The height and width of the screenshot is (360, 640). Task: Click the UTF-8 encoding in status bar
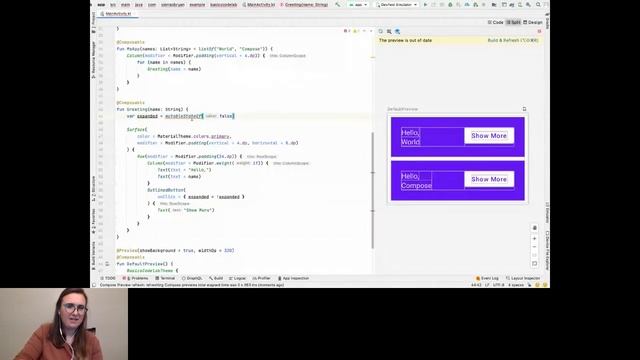[x=498, y=285]
